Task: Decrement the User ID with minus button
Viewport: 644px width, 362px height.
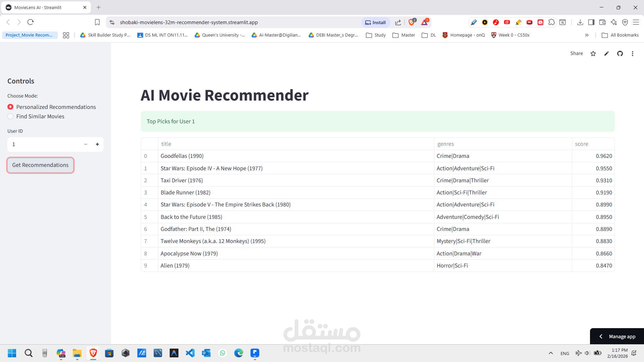Action: pos(86,144)
